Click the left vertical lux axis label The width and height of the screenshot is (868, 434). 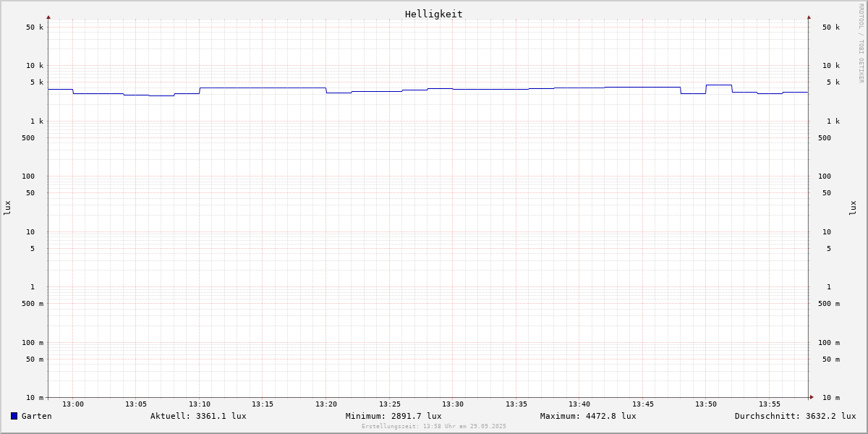coord(7,208)
